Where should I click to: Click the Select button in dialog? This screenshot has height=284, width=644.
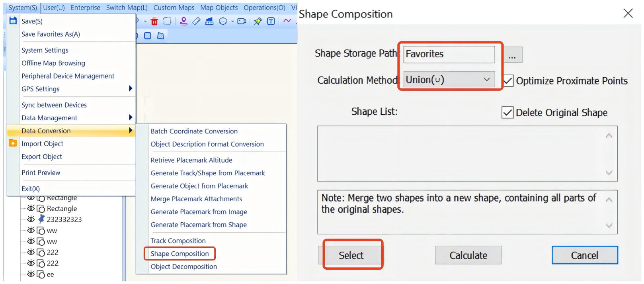(351, 255)
